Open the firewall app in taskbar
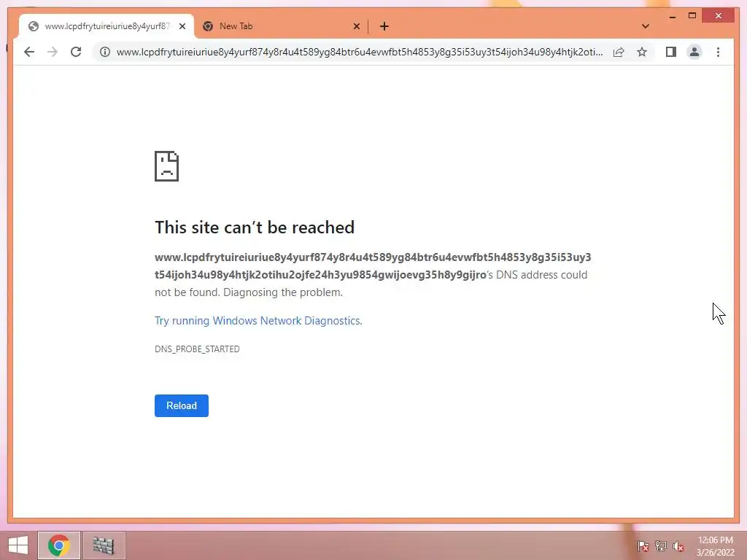This screenshot has height=560, width=747. (104, 545)
